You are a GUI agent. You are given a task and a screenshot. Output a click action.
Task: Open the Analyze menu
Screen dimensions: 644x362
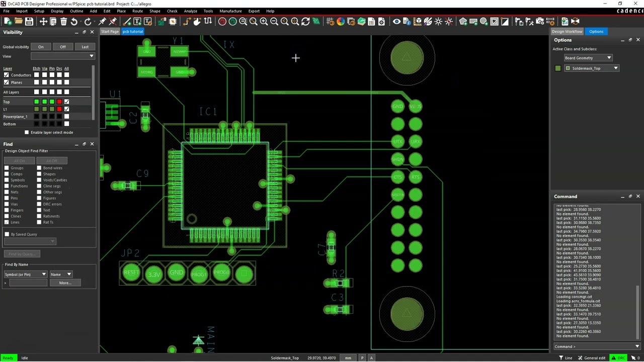click(x=190, y=11)
